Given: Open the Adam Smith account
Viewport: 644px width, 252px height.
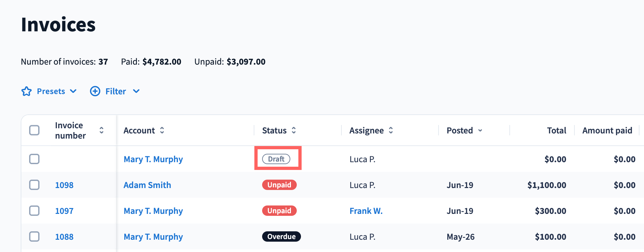Looking at the screenshot, I should tap(147, 185).
